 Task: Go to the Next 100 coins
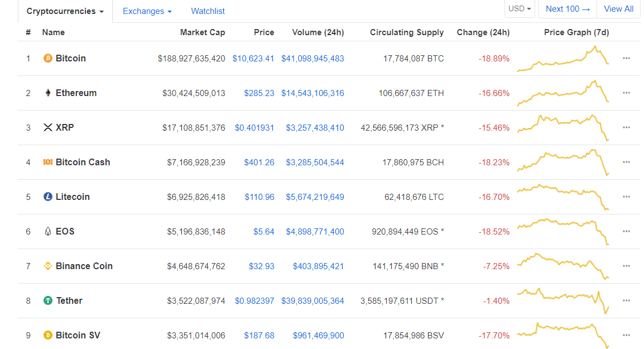pyautogui.click(x=568, y=8)
